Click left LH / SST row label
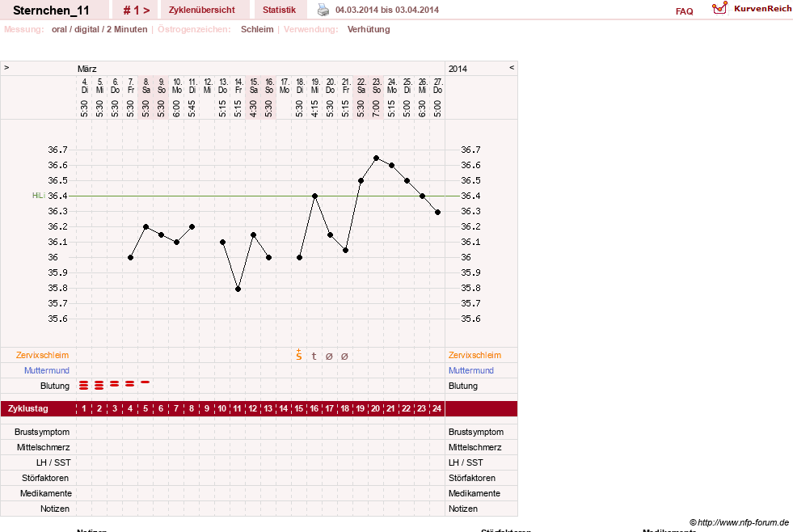793x532 pixels. point(53,462)
